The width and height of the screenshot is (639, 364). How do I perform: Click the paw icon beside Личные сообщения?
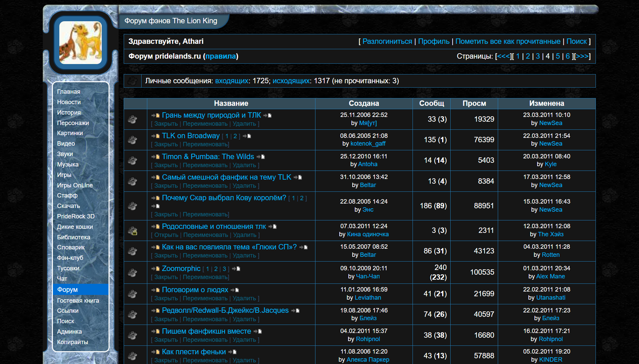point(132,81)
